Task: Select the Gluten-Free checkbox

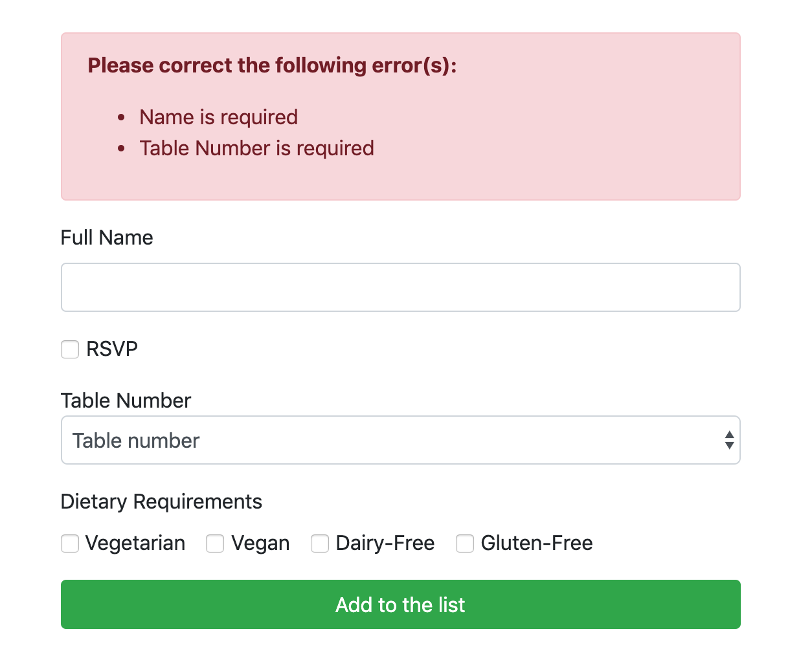Action: coord(465,544)
